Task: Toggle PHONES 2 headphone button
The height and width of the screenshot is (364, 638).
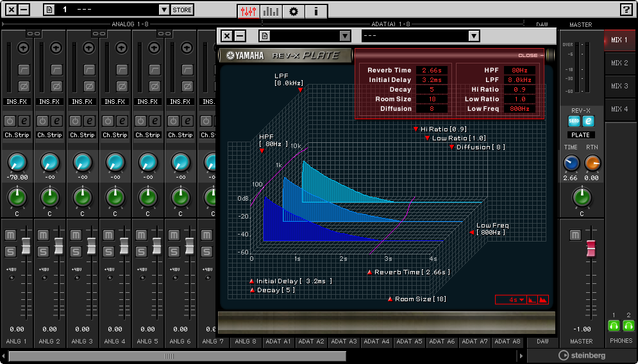Action: pos(628,326)
